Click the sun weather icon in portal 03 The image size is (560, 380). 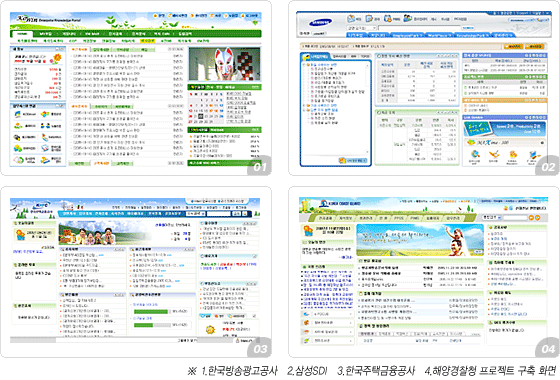click(x=210, y=329)
